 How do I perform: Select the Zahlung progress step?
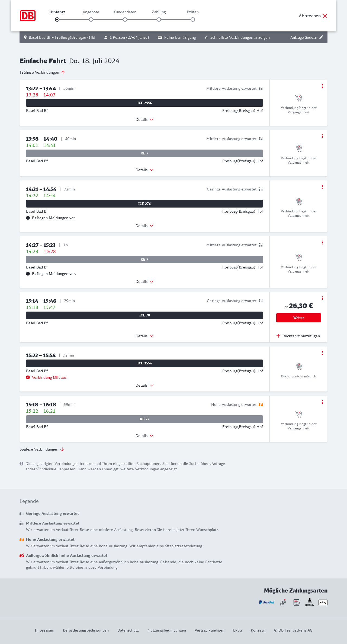(x=159, y=20)
